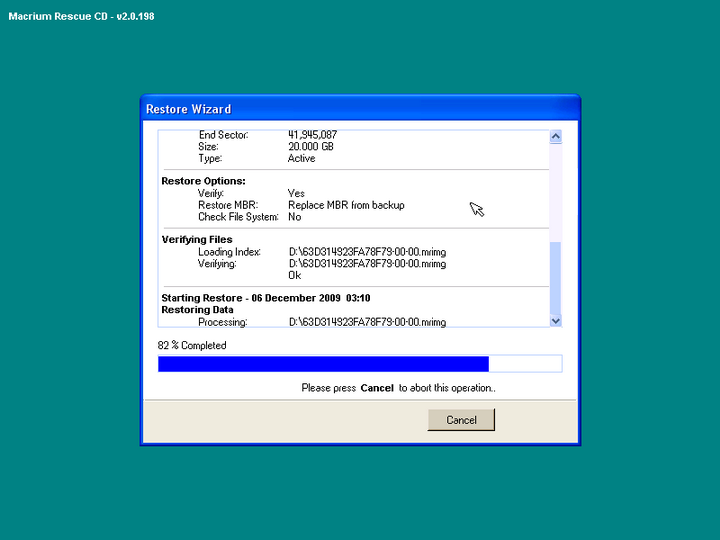Click the log scroll down arrow

pos(556,321)
